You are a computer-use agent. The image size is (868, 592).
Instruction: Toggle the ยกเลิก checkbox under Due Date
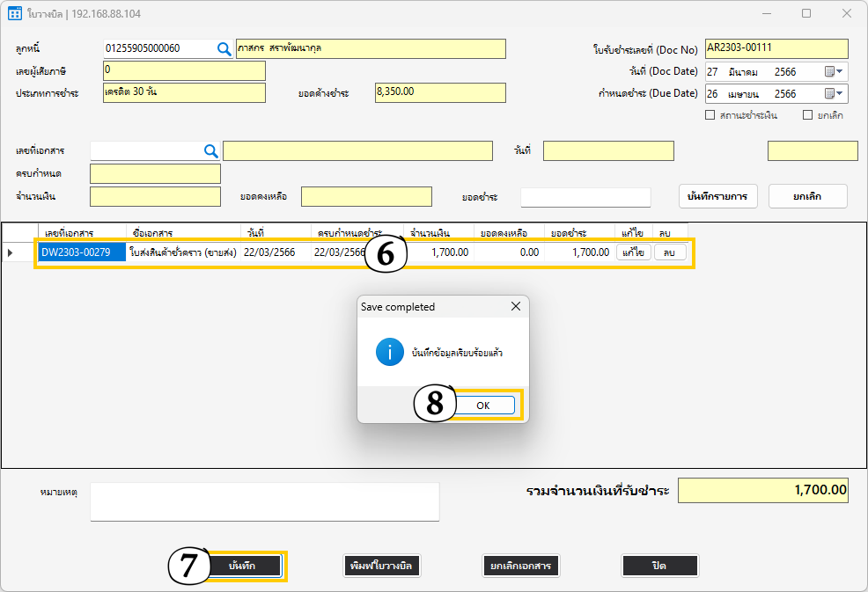pos(808,115)
